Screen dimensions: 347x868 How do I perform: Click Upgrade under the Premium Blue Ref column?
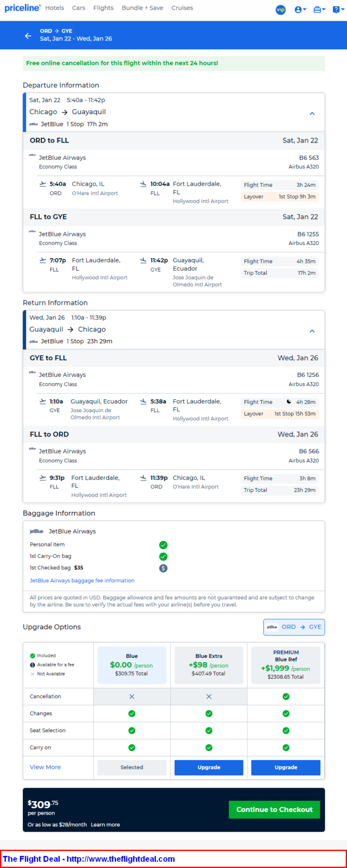286,767
